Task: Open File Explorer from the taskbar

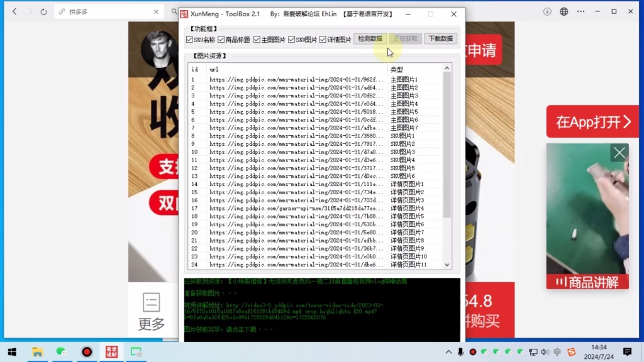Action: [37, 352]
